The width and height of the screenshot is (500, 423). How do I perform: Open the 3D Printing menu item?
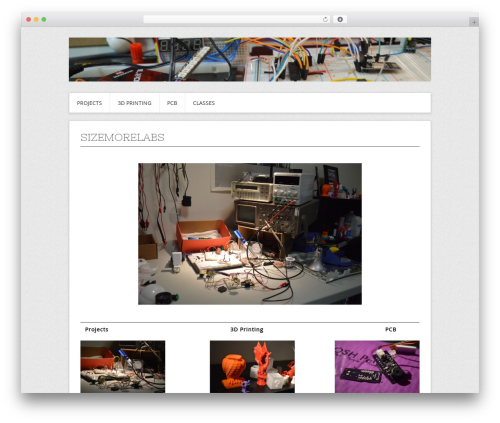[134, 103]
